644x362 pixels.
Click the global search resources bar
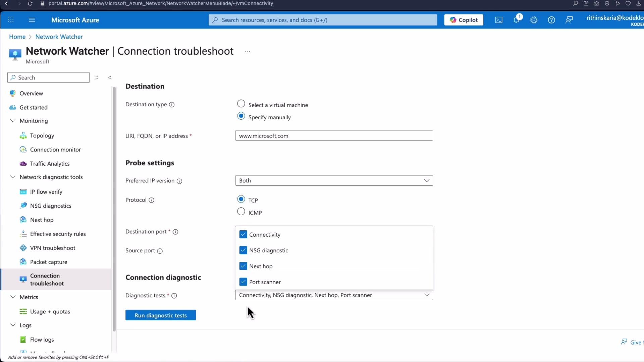[323, 20]
